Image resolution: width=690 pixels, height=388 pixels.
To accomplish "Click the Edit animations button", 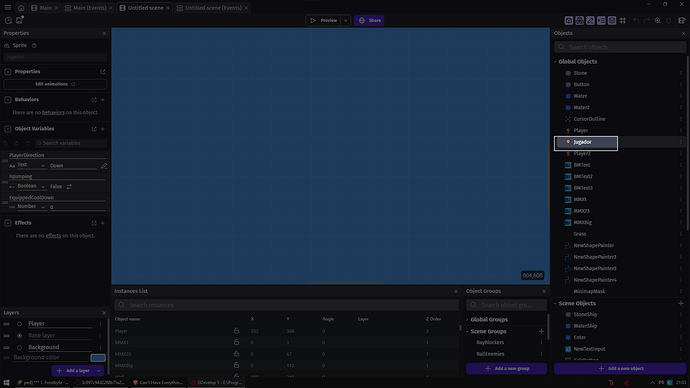I will pyautogui.click(x=55, y=84).
